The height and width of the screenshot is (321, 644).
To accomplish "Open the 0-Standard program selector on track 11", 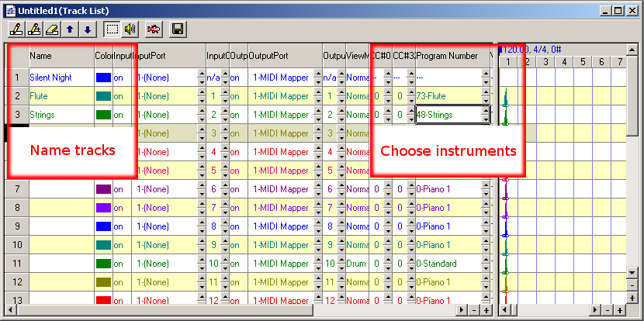I will 448,264.
